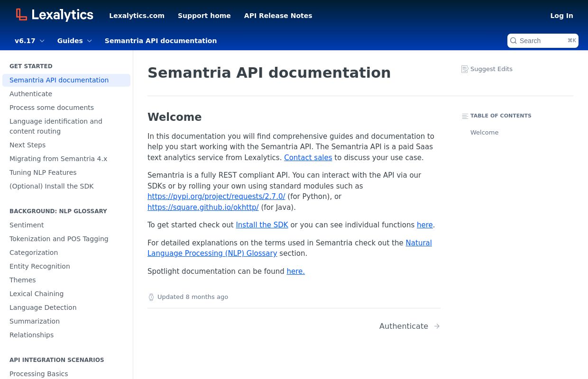Open Lexalytics.com in top navigation
Image resolution: width=588 pixels, height=379 pixels.
pos(137,16)
